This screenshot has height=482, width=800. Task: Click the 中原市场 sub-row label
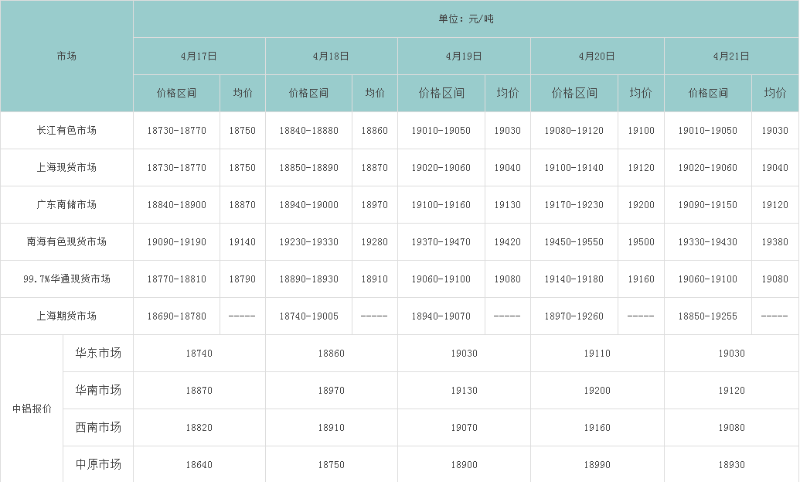click(x=98, y=464)
